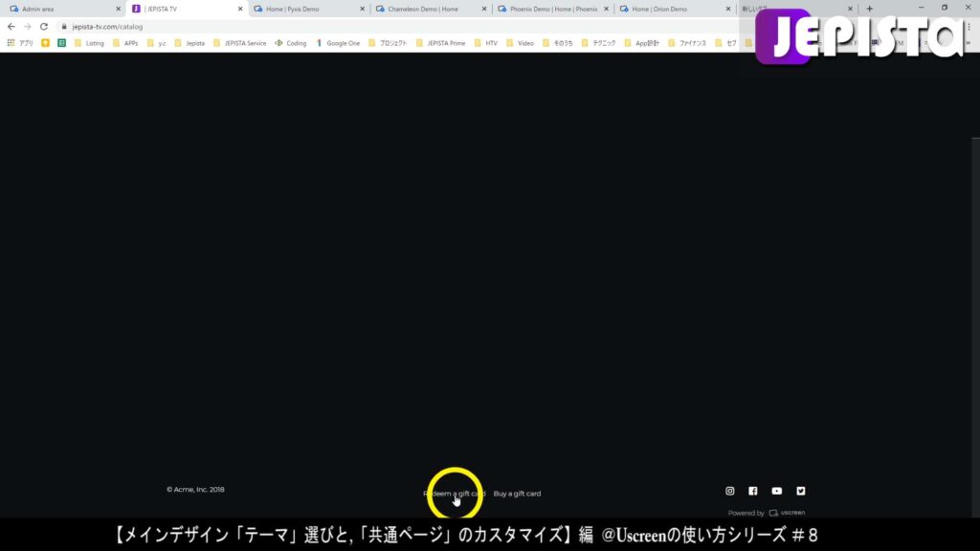The height and width of the screenshot is (551, 980).
Task: Open the App設計 bookmark folder
Action: [641, 43]
